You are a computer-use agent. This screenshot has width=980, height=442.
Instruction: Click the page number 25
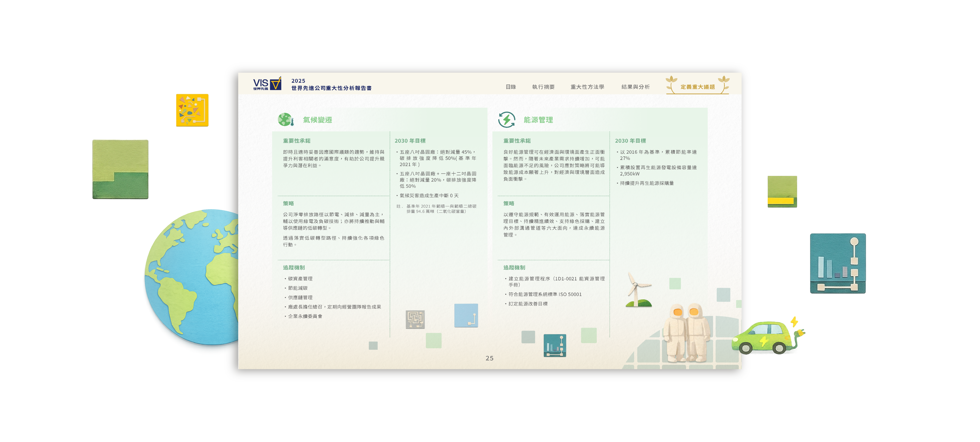tap(489, 358)
